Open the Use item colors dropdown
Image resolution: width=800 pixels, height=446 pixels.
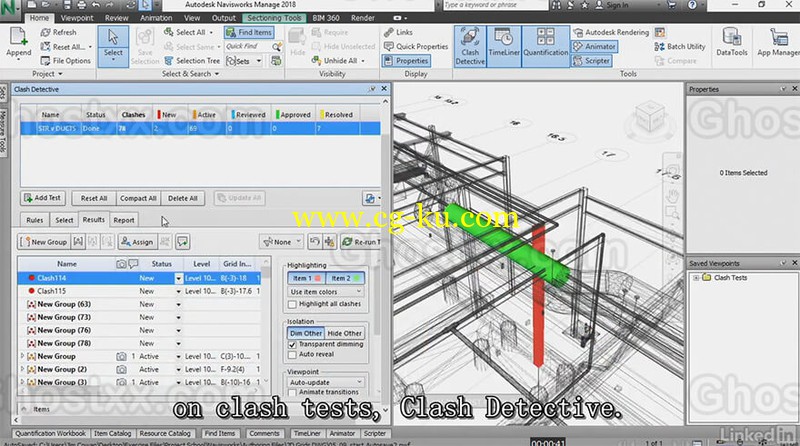pyautogui.click(x=326, y=291)
